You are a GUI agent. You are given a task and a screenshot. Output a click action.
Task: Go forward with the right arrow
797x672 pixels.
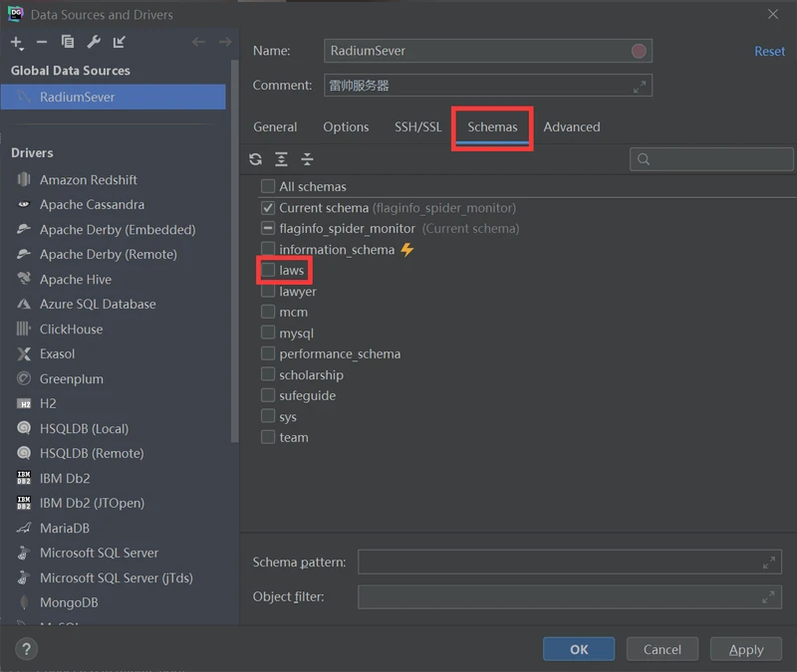coord(225,42)
